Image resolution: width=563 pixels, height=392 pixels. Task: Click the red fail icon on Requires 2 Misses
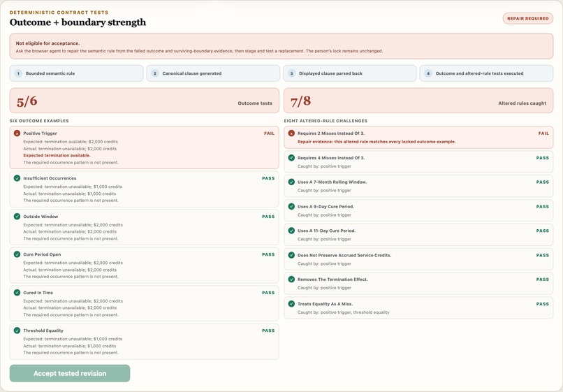[291, 133]
